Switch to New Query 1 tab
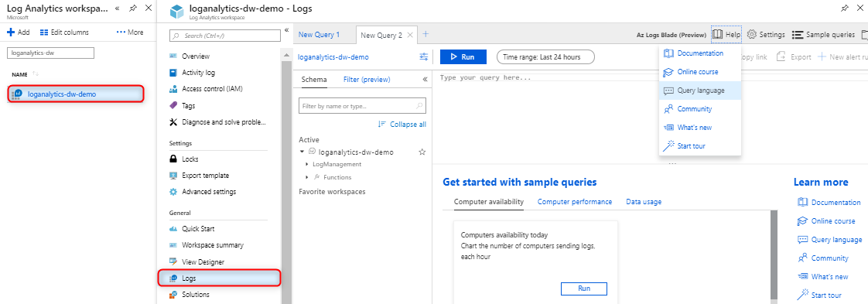 [319, 34]
